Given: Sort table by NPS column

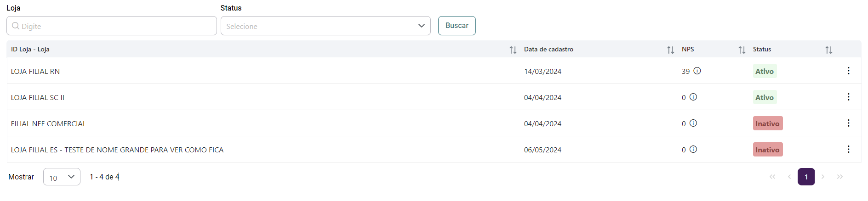Looking at the screenshot, I should 742,50.
